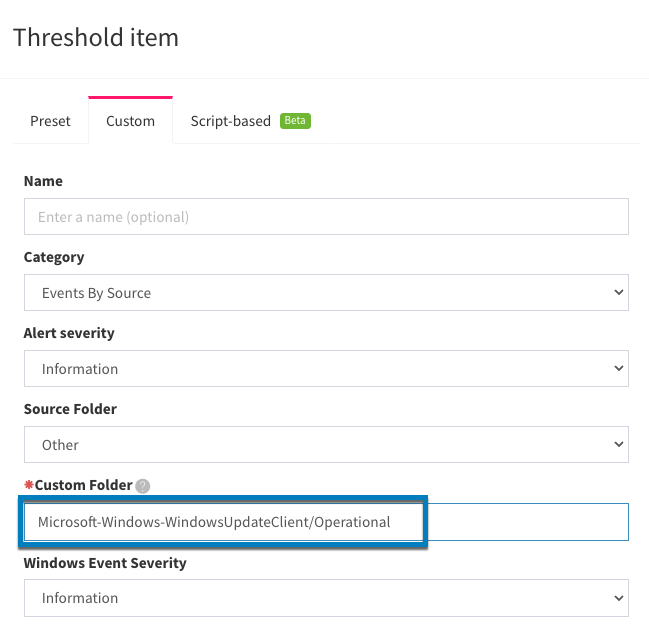Screen dimensions: 649x632
Task: Click the Alert severity chevron arrow
Action: click(x=619, y=368)
